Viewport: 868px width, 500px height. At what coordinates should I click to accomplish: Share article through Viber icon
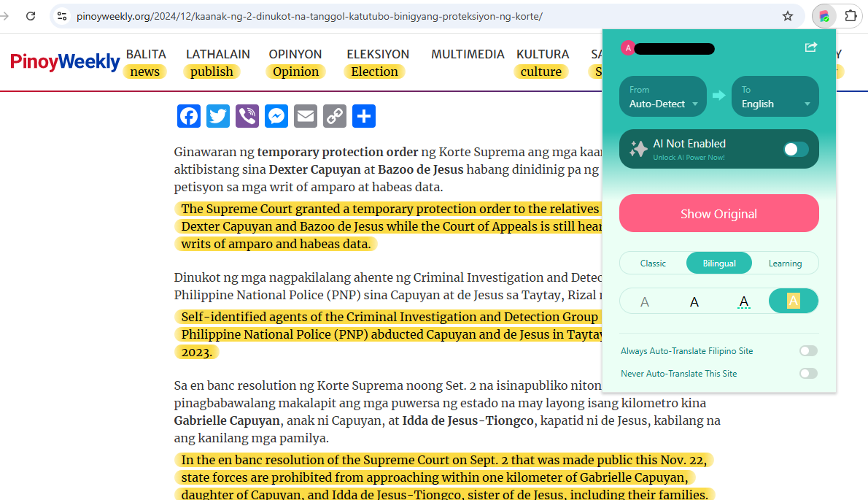[x=247, y=117]
